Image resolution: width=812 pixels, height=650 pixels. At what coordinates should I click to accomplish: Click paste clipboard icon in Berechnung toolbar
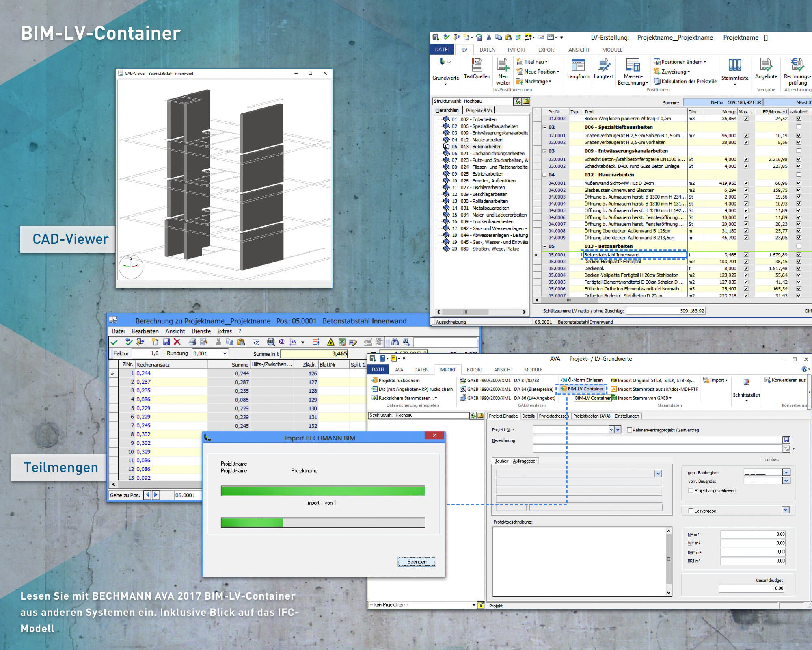pyautogui.click(x=241, y=342)
